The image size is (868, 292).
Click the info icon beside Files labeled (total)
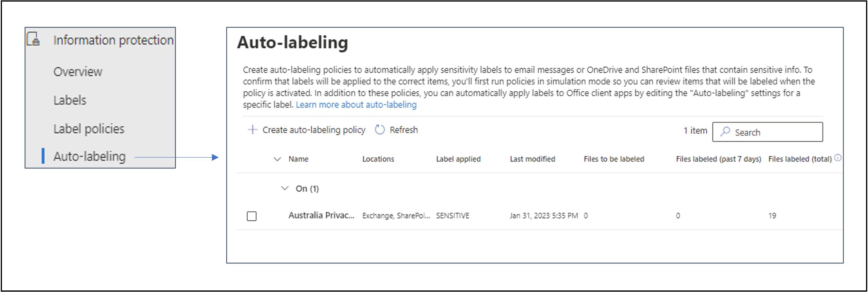837,158
